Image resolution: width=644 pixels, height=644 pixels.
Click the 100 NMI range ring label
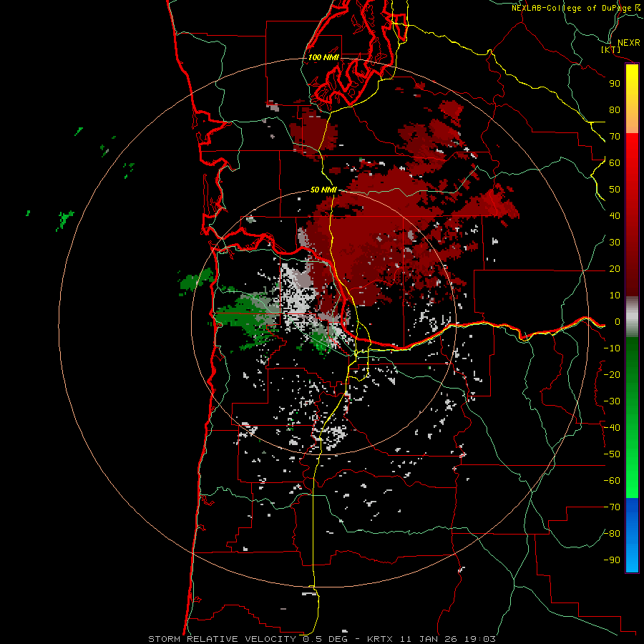[x=323, y=57]
